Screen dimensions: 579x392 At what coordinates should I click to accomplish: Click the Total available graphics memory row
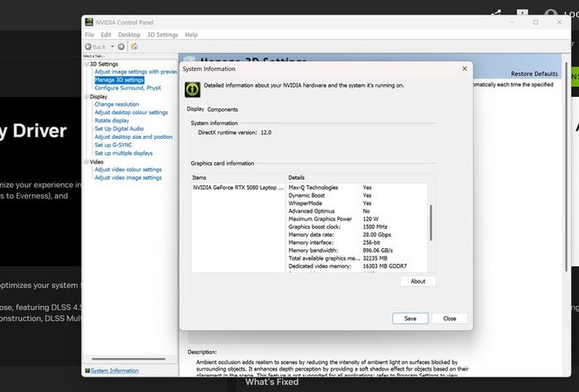(357, 258)
